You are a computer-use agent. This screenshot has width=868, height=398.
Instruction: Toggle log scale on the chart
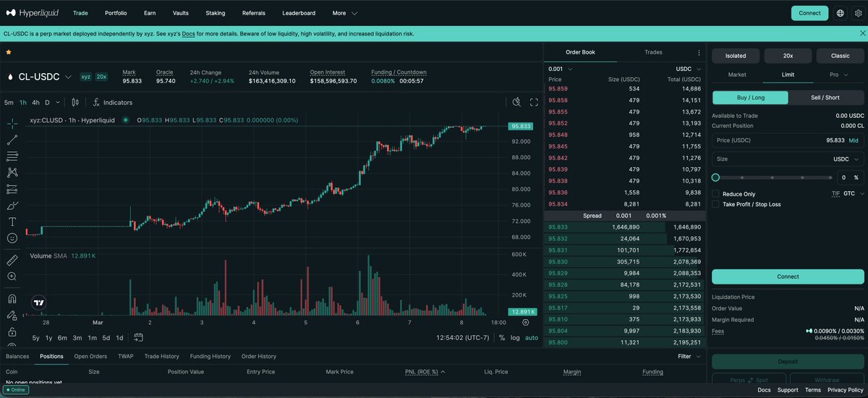pos(515,337)
